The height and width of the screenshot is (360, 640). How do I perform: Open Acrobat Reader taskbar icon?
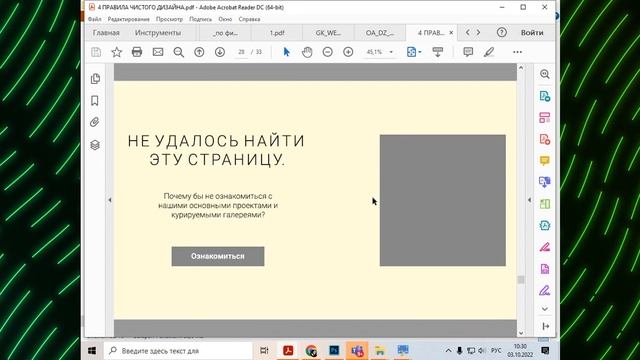pos(288,351)
